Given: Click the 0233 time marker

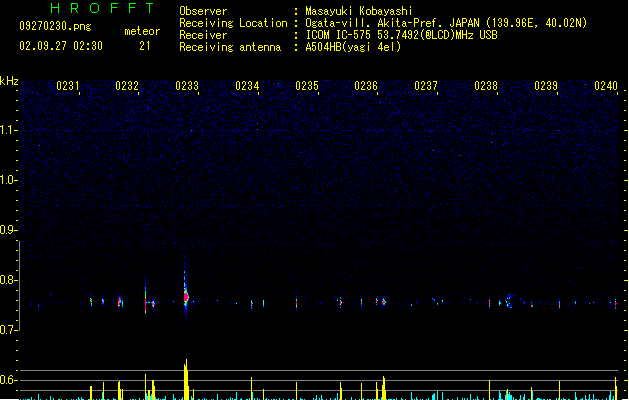Looking at the screenshot, I should (x=187, y=86).
